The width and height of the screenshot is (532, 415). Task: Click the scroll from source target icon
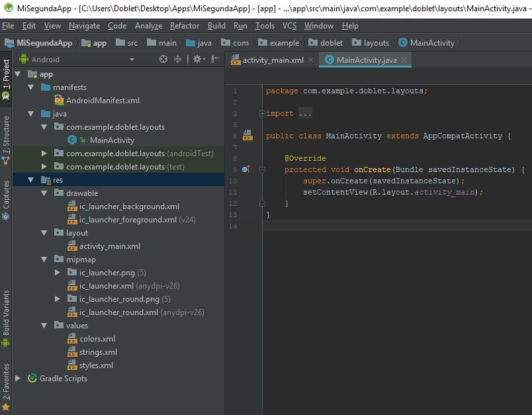163,60
